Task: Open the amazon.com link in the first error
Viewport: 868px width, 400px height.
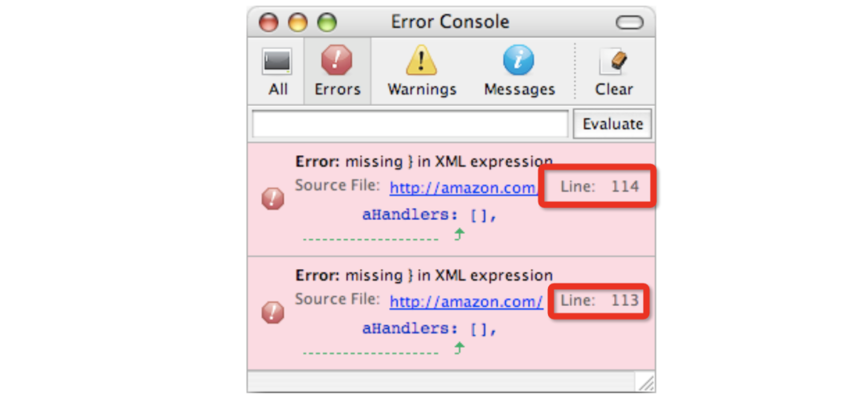Action: (464, 188)
